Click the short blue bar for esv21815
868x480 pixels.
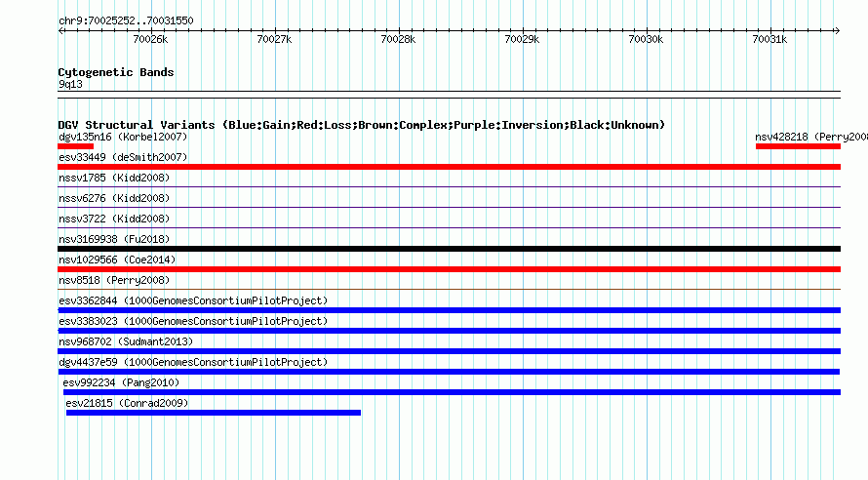(x=214, y=413)
